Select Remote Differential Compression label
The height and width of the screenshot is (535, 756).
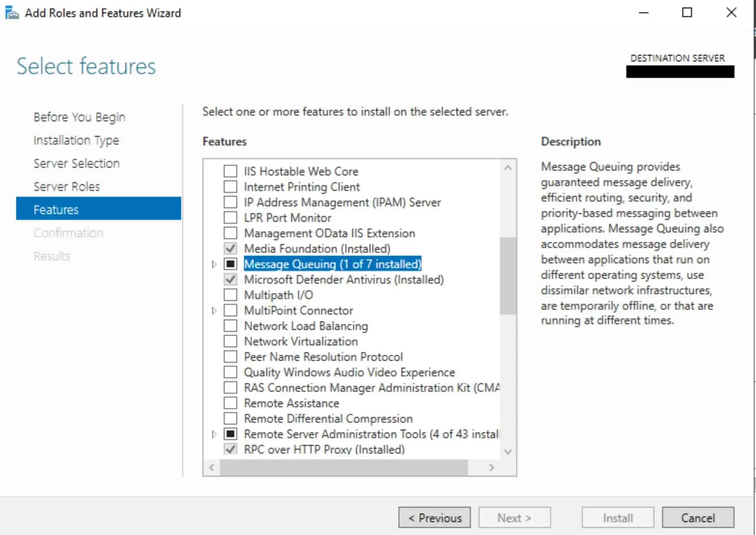point(328,419)
